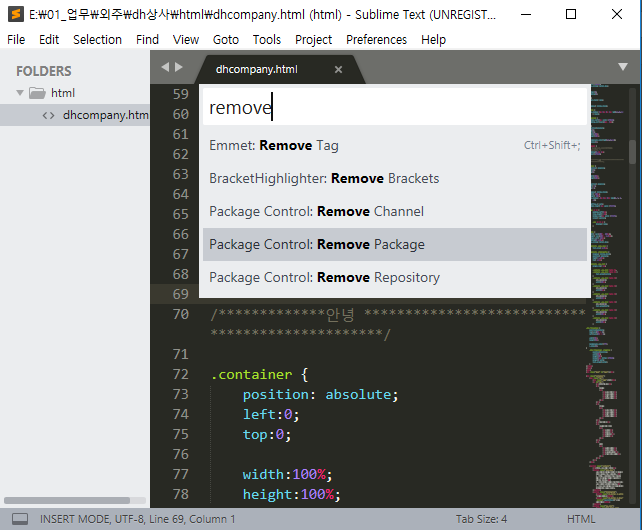Click the editor vertical scrollbar thumb

633,152
